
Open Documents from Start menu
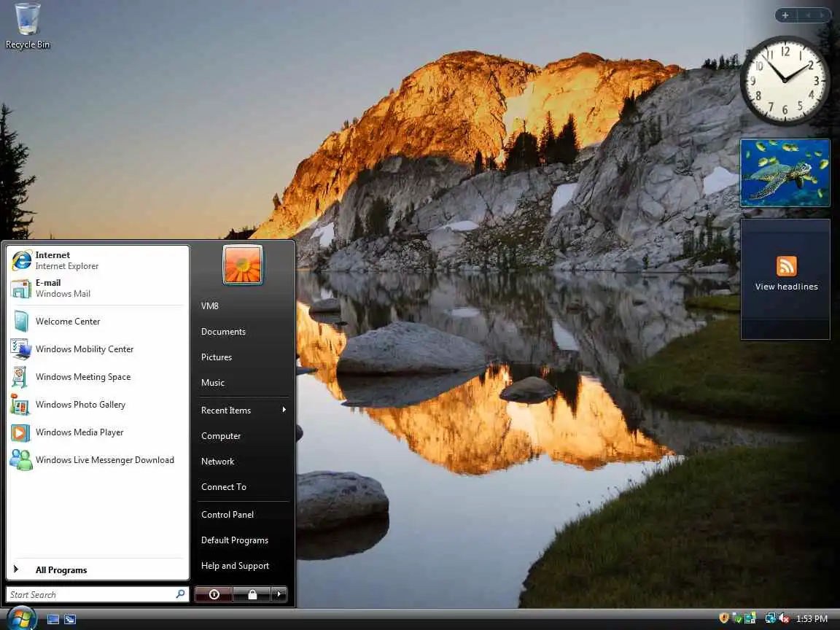click(x=243, y=332)
